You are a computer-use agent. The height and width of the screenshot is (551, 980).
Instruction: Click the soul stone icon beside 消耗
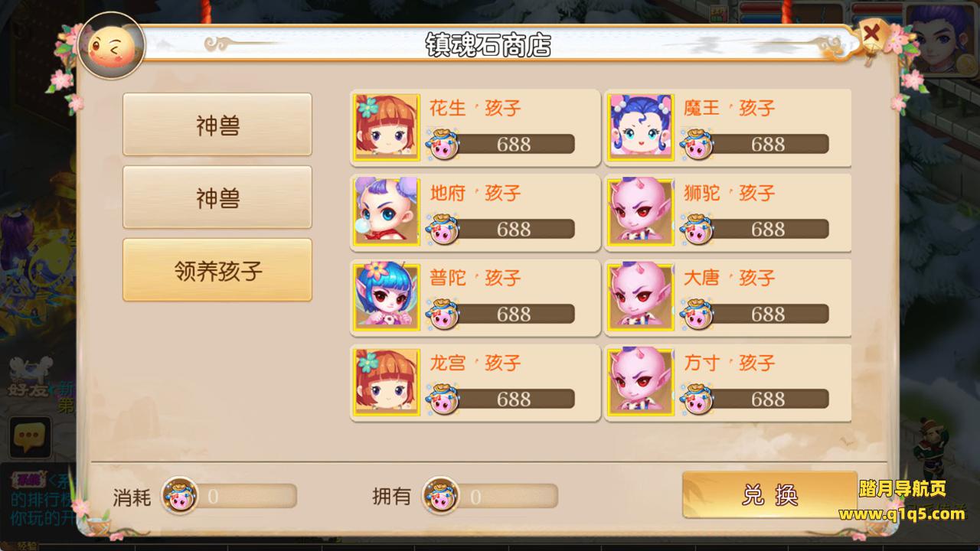(x=180, y=496)
